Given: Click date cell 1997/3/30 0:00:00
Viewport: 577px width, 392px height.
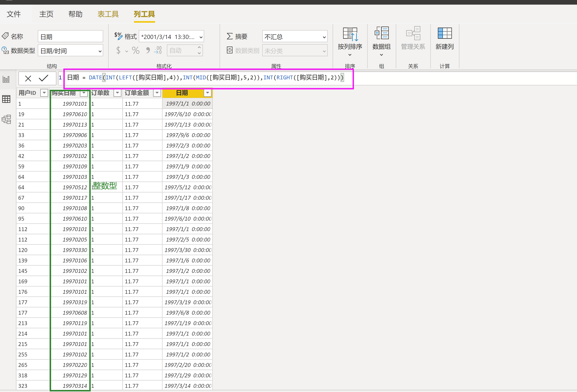Looking at the screenshot, I should click(x=187, y=250).
